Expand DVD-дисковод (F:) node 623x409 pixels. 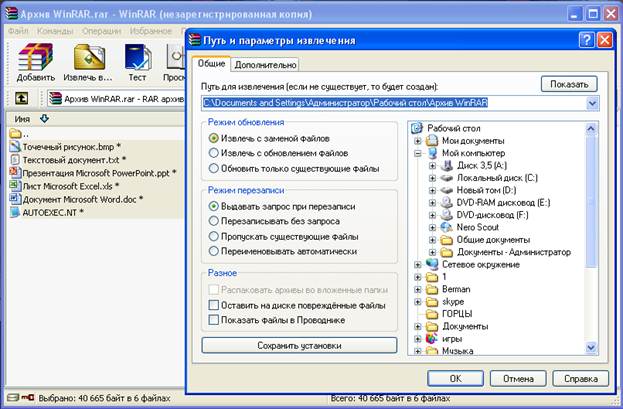click(x=432, y=215)
